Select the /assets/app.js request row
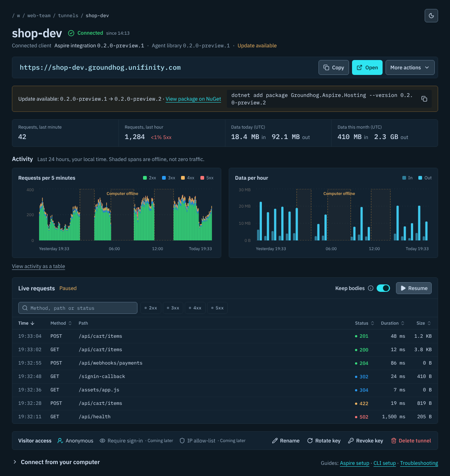 225,390
